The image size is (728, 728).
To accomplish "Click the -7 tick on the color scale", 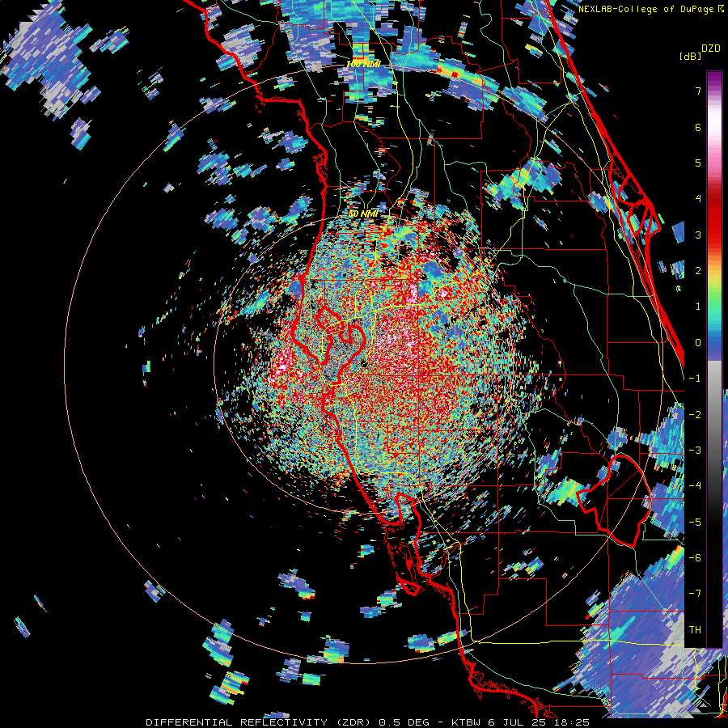I will point(695,594).
